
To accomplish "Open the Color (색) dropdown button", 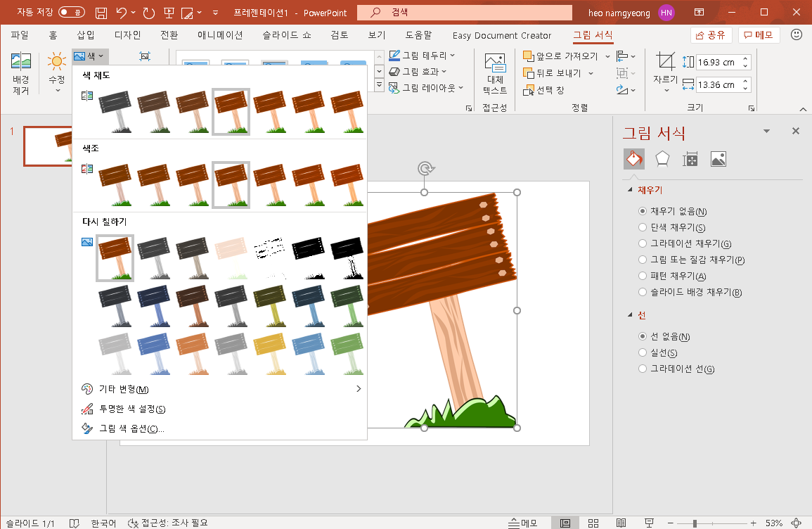I will coord(89,56).
